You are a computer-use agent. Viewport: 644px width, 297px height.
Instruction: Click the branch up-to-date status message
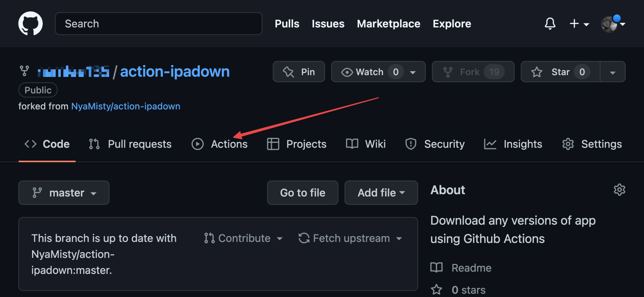(x=104, y=254)
